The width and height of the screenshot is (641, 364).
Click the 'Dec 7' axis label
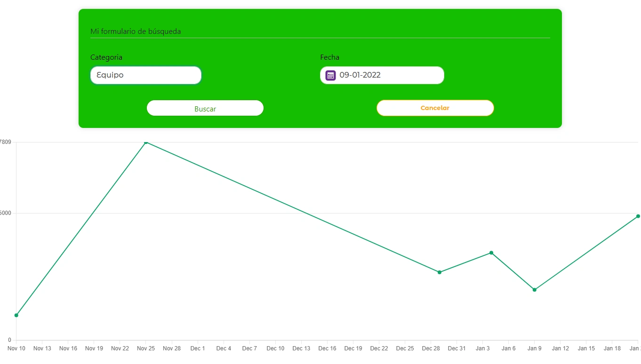[x=249, y=348]
